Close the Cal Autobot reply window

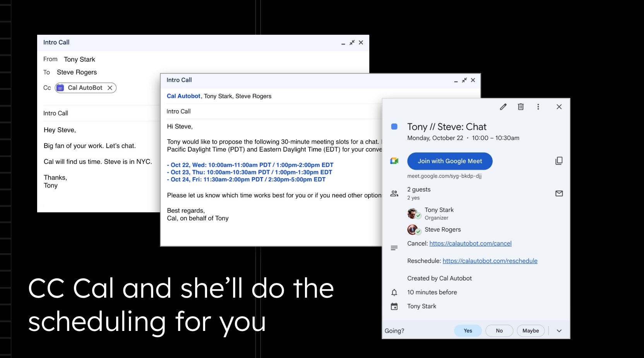(473, 80)
